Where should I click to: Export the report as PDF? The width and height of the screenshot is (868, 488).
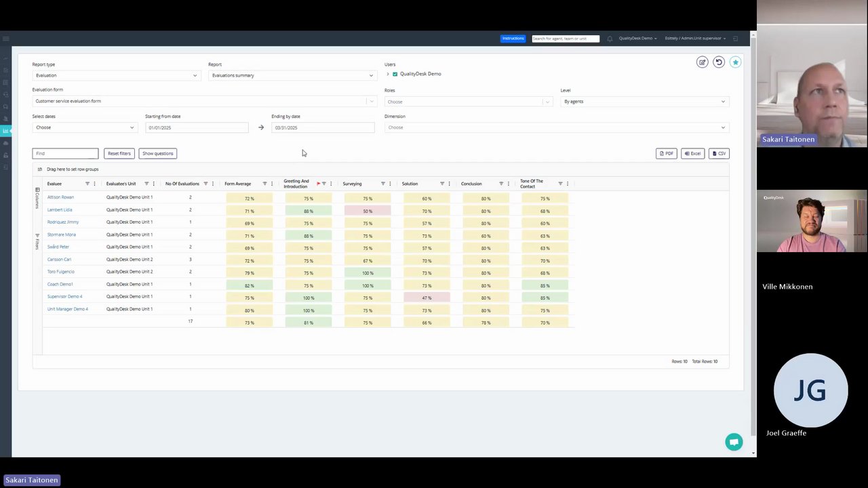click(666, 154)
